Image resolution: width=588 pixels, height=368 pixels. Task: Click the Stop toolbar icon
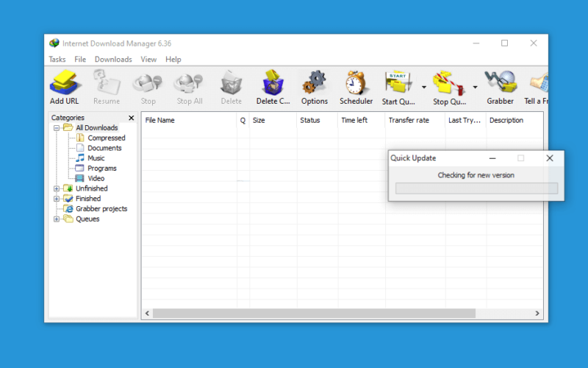[x=148, y=83]
